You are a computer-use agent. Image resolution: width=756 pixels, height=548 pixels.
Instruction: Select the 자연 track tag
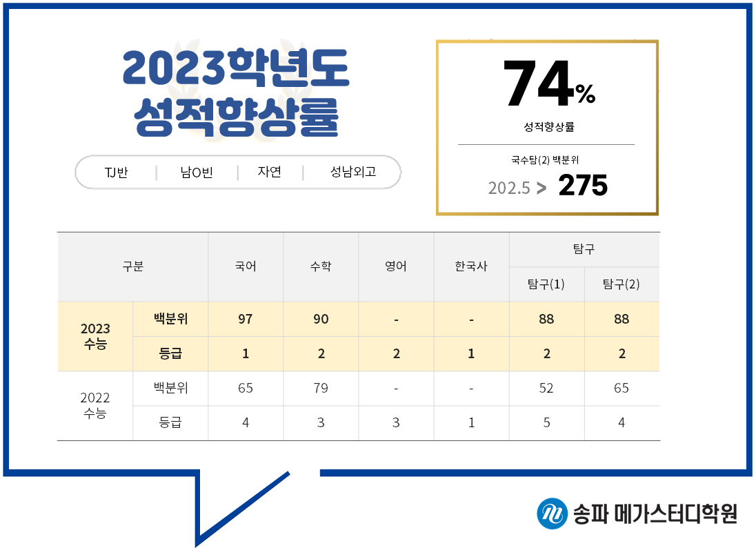click(x=269, y=172)
